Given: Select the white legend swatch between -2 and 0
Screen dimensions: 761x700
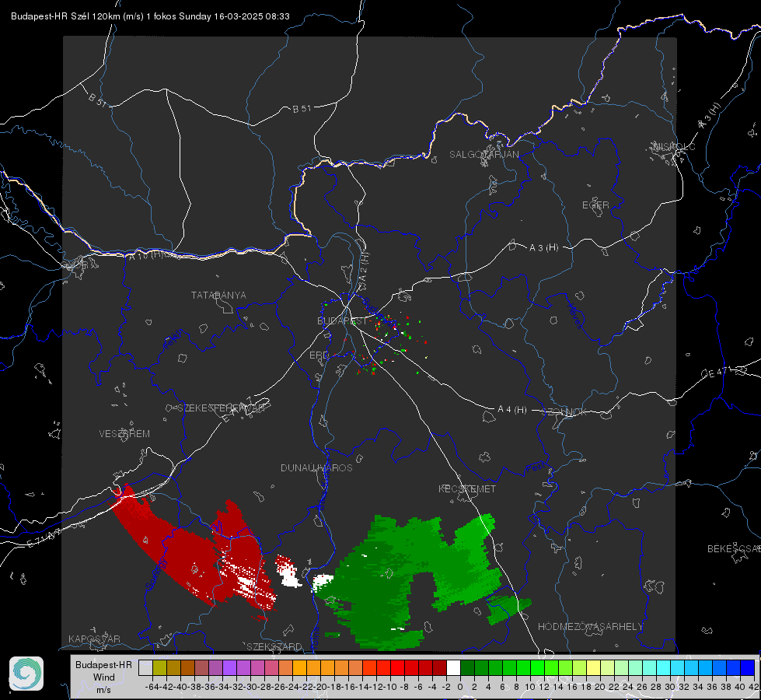Looking at the screenshot, I should click(453, 668).
